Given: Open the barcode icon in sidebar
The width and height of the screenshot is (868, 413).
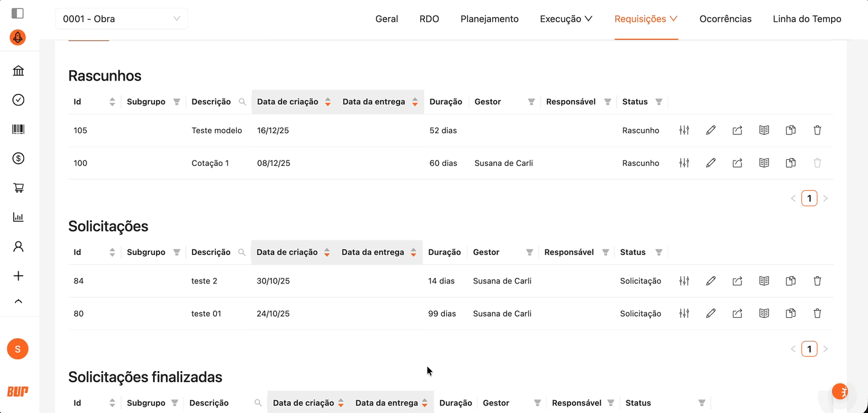Looking at the screenshot, I should coord(18,129).
